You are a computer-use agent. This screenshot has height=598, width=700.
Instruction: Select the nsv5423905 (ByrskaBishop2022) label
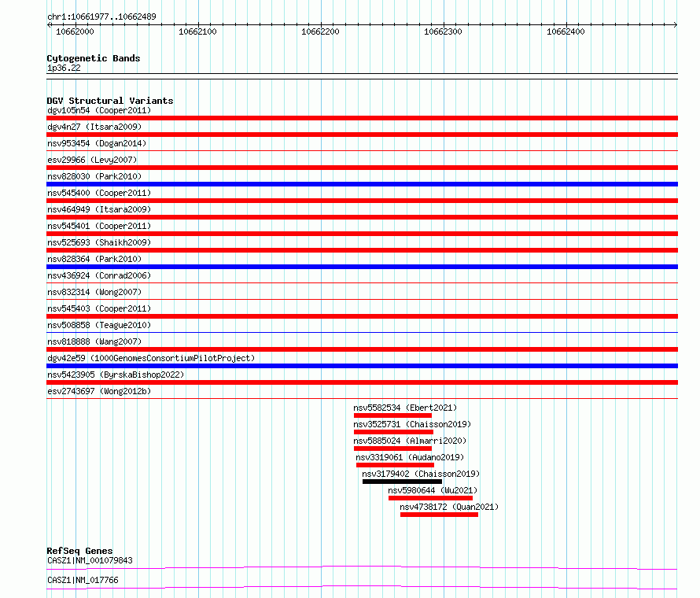tap(116, 375)
